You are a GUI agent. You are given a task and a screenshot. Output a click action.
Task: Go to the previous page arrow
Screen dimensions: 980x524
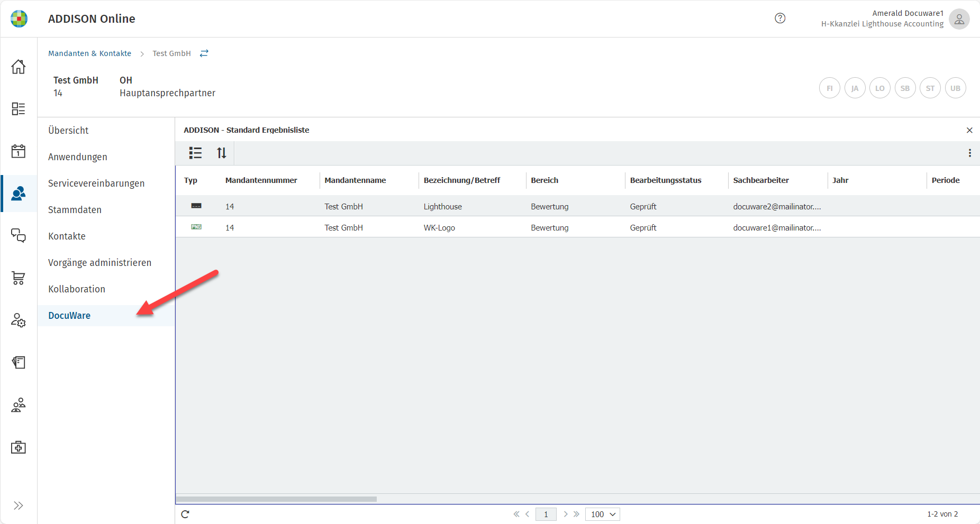click(527, 514)
